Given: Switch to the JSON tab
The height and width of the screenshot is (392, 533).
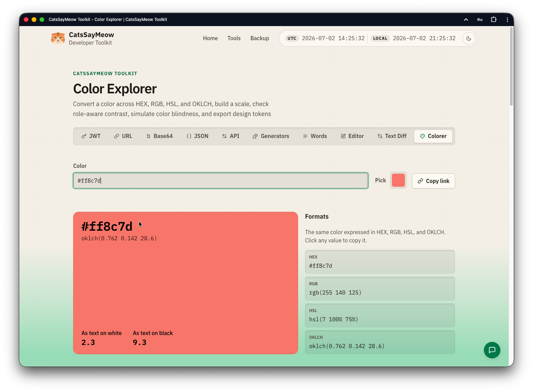Looking at the screenshot, I should click(197, 136).
